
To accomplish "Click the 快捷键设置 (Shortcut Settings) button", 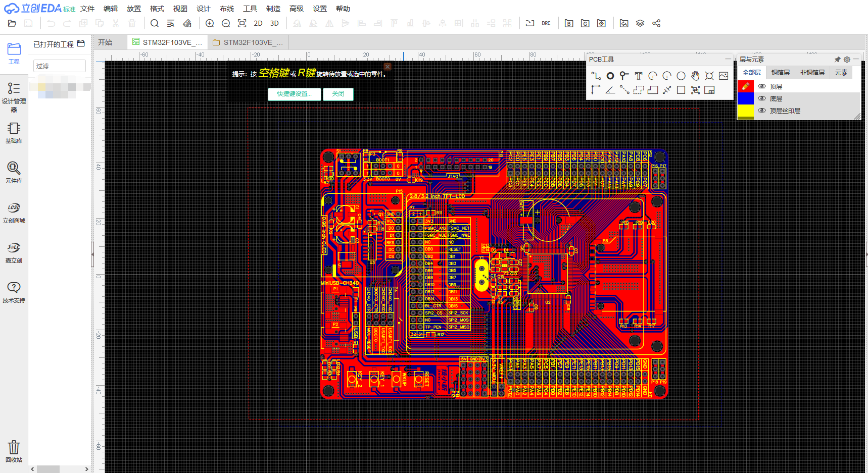I will pyautogui.click(x=294, y=94).
